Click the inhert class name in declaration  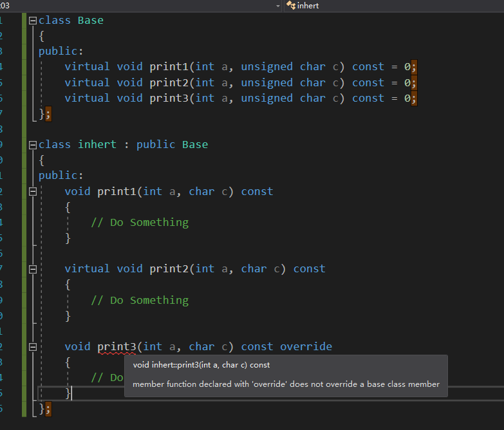(x=97, y=144)
